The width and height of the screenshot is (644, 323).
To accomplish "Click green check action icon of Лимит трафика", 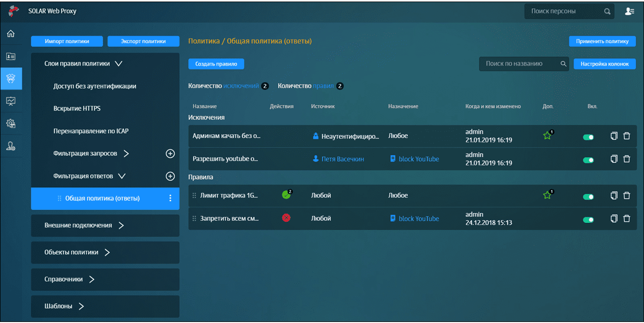I will [286, 195].
